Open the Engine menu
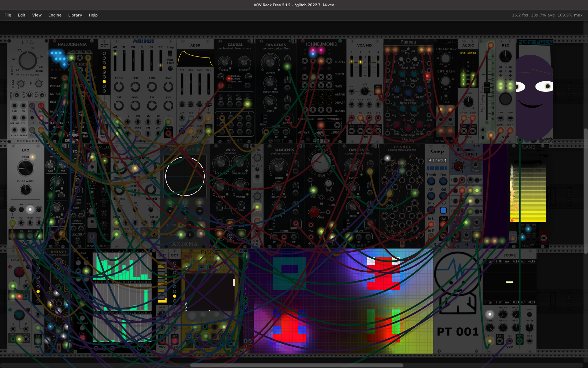This screenshot has width=588, height=368. 55,15
